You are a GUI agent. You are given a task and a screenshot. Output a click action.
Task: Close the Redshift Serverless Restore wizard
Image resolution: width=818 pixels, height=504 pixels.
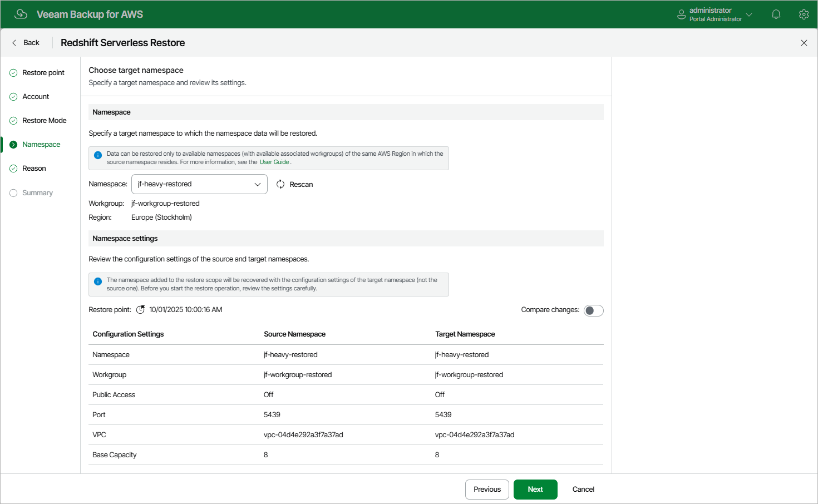pos(804,43)
